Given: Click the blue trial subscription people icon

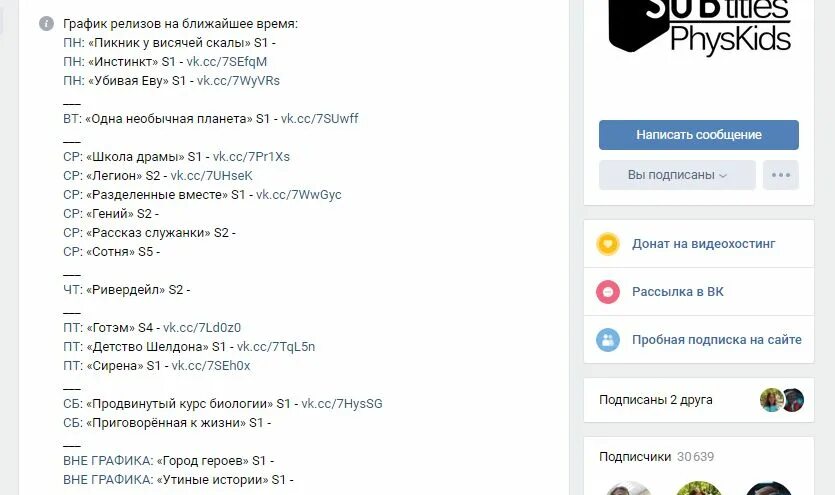Looking at the screenshot, I should 608,340.
